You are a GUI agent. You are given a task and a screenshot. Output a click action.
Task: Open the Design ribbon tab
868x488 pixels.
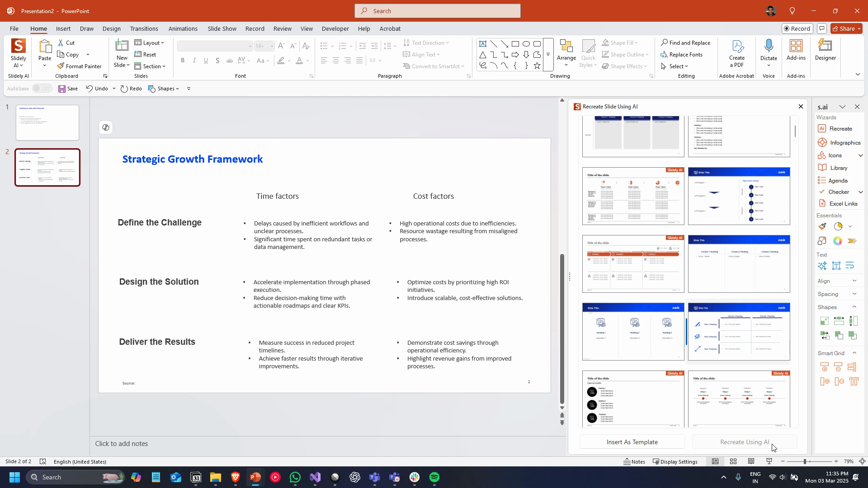point(111,28)
